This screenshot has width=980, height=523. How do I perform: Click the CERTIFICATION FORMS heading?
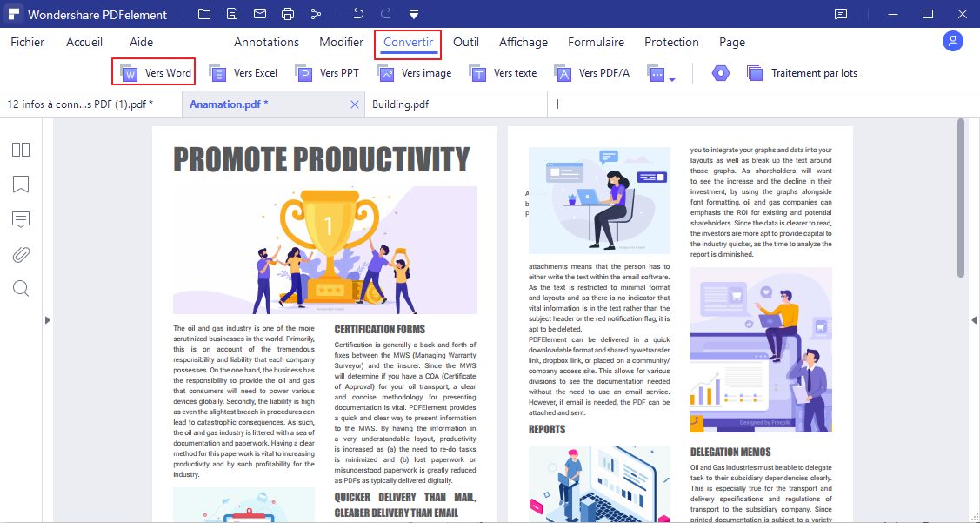coord(379,330)
